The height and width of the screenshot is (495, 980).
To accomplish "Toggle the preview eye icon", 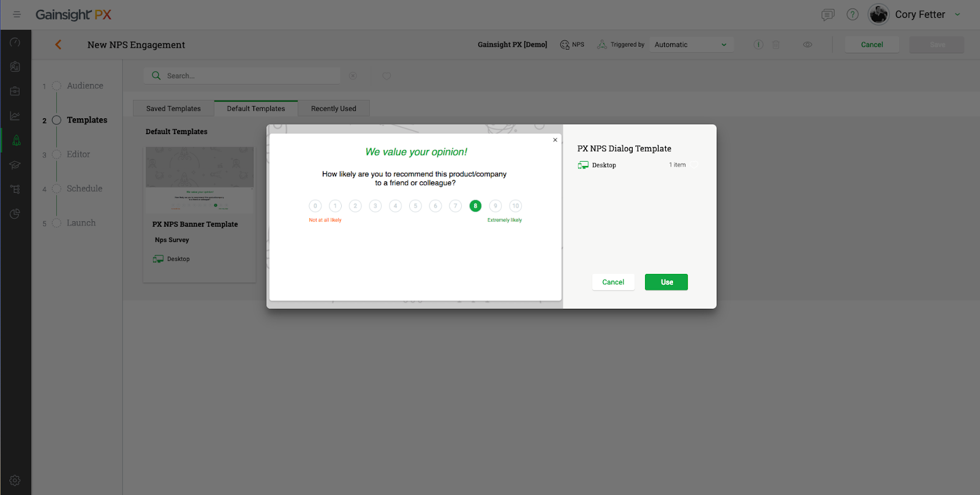I will pyautogui.click(x=807, y=45).
